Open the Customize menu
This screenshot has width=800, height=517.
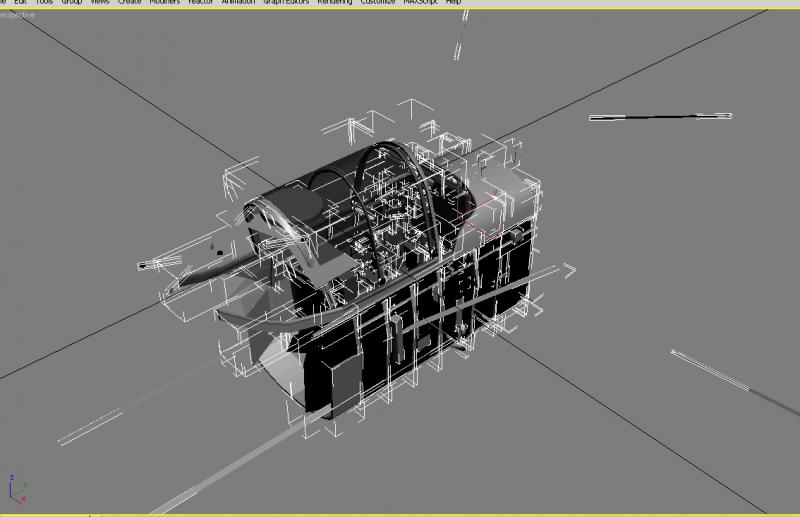[x=378, y=2]
